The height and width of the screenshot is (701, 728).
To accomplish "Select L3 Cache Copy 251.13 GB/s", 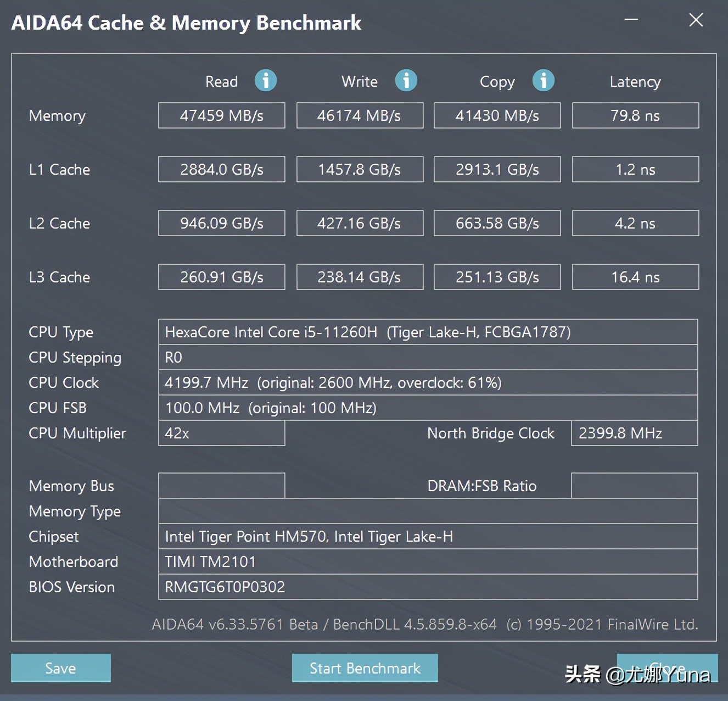I will point(497,277).
